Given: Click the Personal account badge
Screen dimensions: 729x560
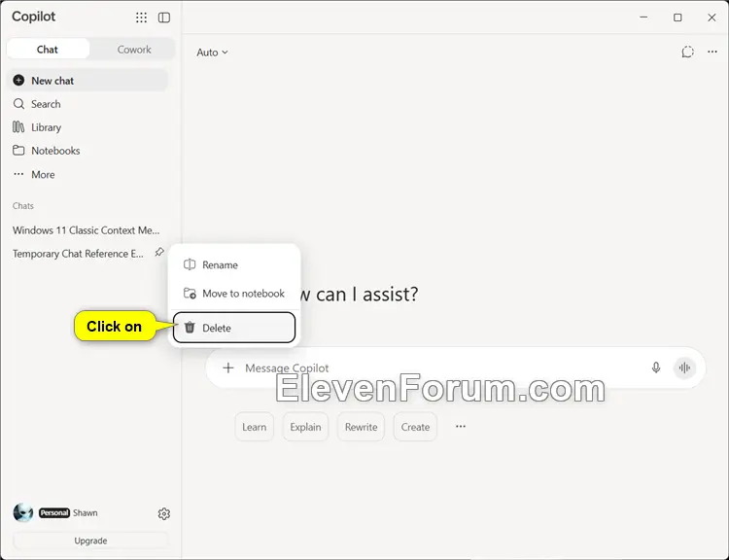Looking at the screenshot, I should tap(54, 512).
